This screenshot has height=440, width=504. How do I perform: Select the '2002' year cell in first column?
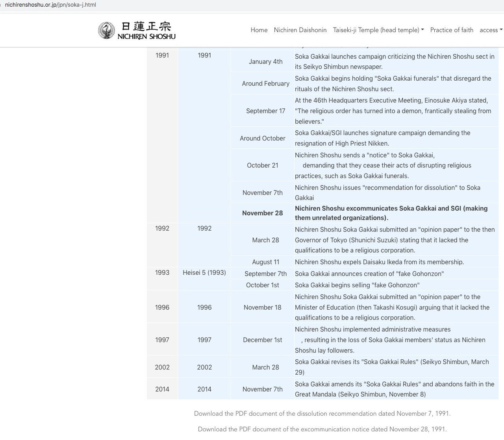click(162, 367)
